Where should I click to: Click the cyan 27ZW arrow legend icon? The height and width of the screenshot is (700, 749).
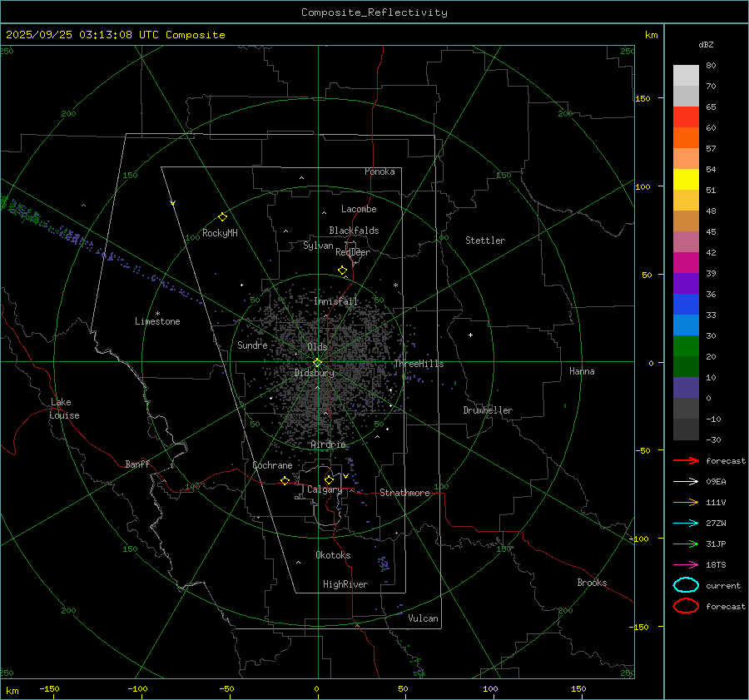[686, 523]
